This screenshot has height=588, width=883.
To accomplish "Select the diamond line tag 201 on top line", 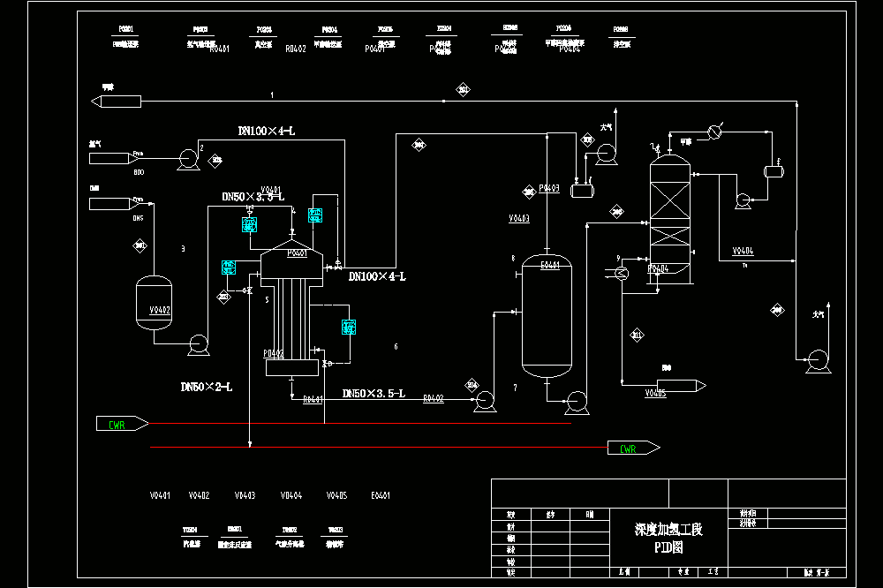I will (x=463, y=89).
